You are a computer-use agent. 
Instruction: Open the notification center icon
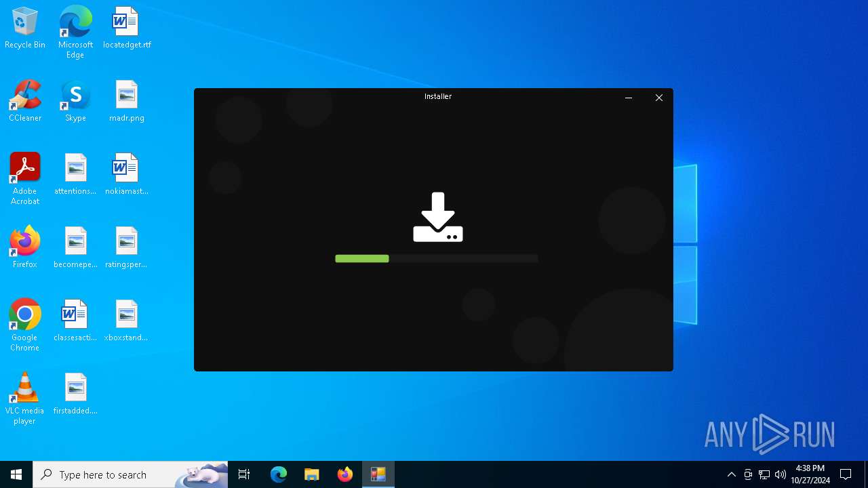pos(846,474)
